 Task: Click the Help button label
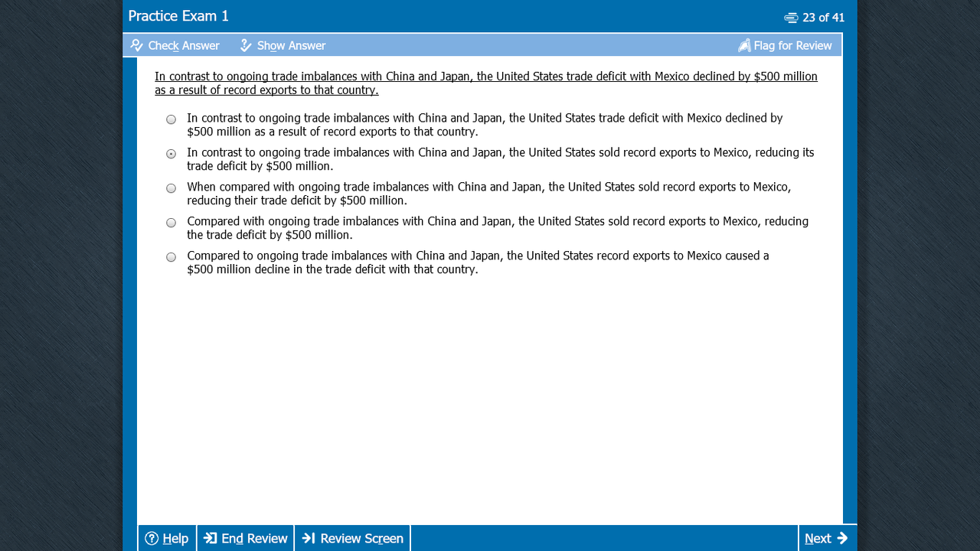[x=175, y=539]
